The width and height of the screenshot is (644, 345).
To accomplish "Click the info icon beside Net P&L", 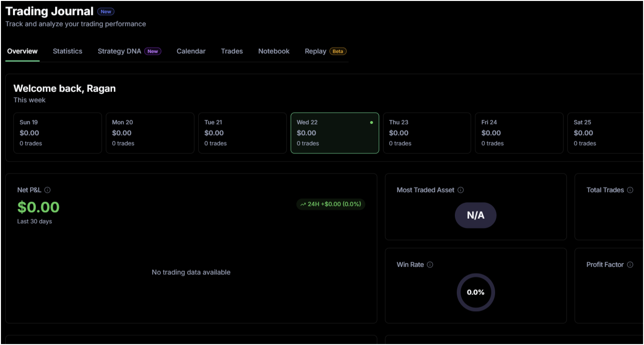I will coord(47,190).
